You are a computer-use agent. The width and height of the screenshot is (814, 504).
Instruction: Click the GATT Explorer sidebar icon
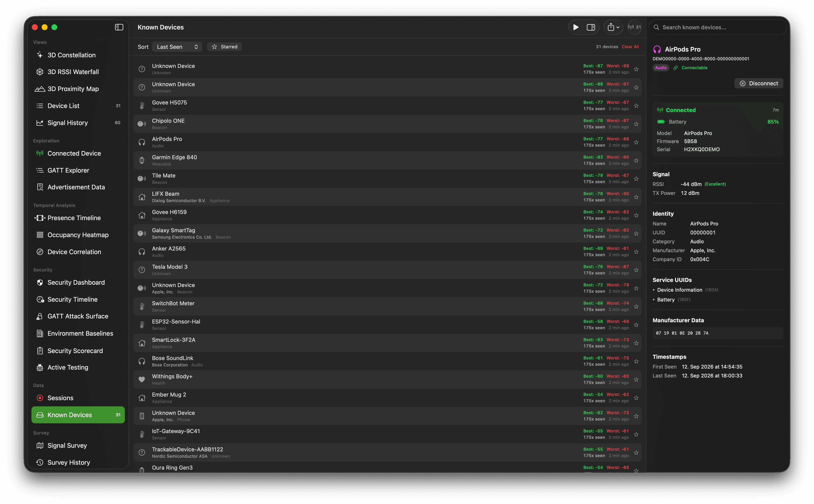tap(40, 171)
